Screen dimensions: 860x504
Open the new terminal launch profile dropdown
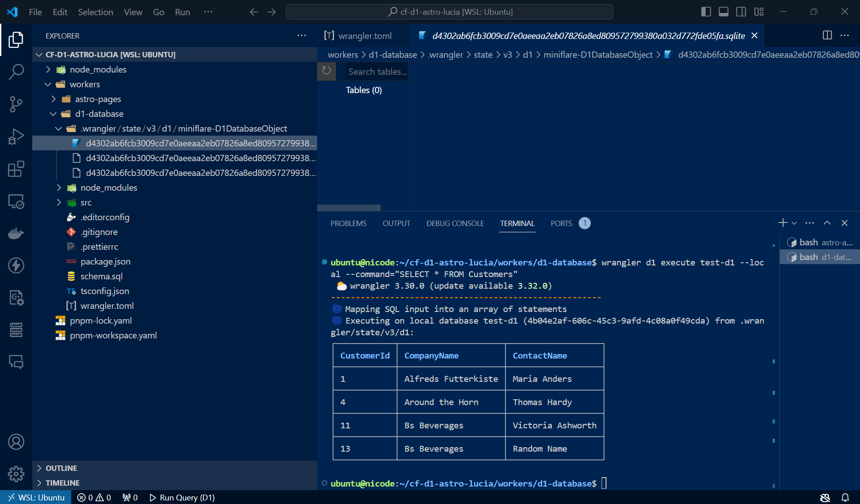795,223
